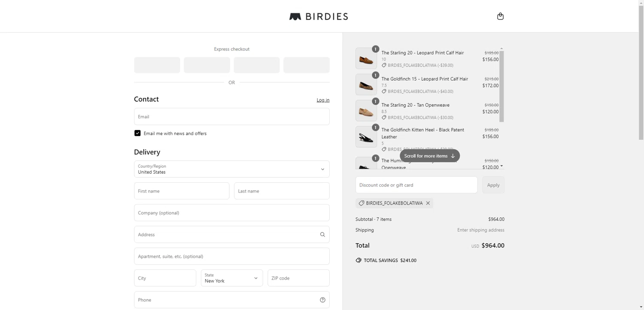644x310 pixels.
Task: Click the Starling 20 Leopard Print shoe thumbnail
Action: tap(366, 58)
